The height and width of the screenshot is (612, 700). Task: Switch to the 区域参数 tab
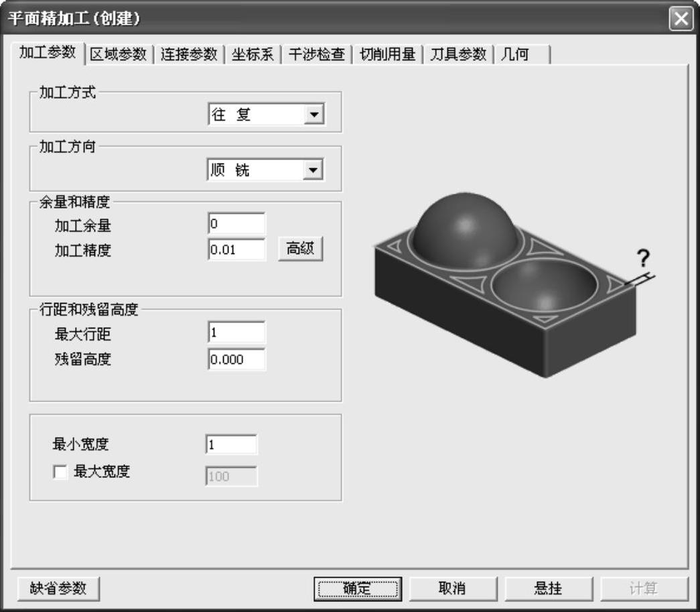[x=118, y=55]
